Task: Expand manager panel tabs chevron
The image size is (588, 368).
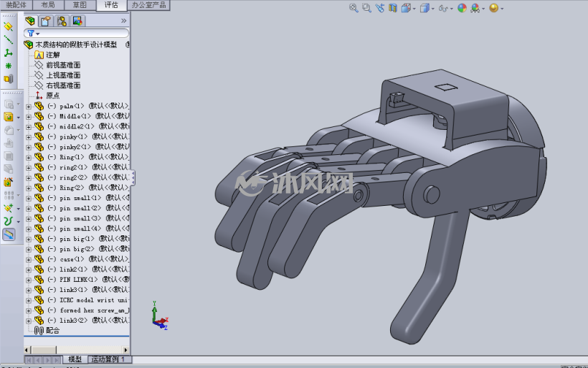Action: click(x=124, y=21)
